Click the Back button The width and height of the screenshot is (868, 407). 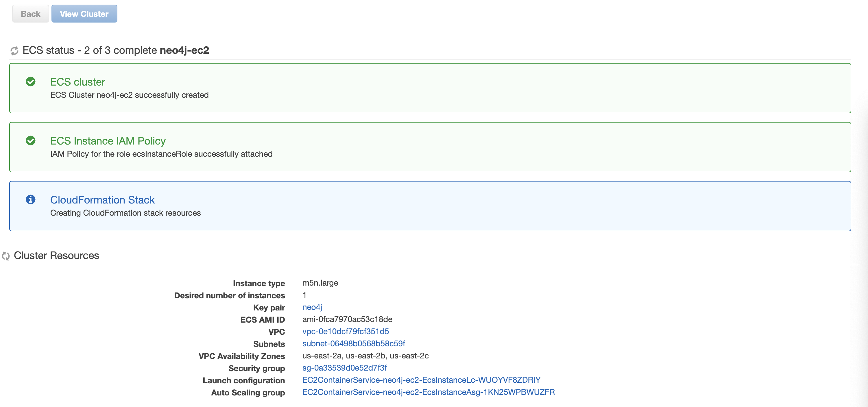point(30,14)
